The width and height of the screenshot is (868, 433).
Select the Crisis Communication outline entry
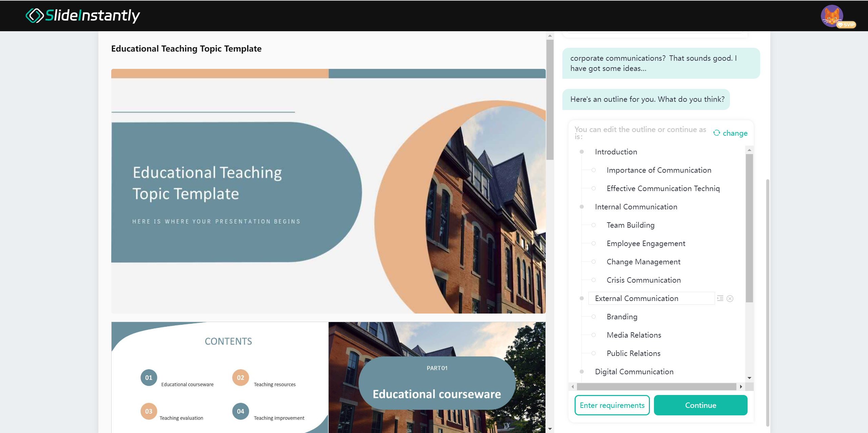click(643, 280)
